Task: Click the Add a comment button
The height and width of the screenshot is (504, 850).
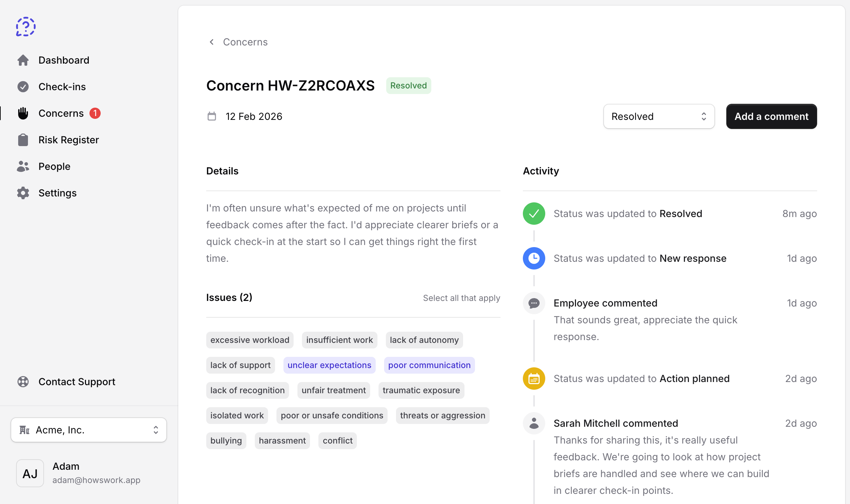Action: tap(771, 116)
